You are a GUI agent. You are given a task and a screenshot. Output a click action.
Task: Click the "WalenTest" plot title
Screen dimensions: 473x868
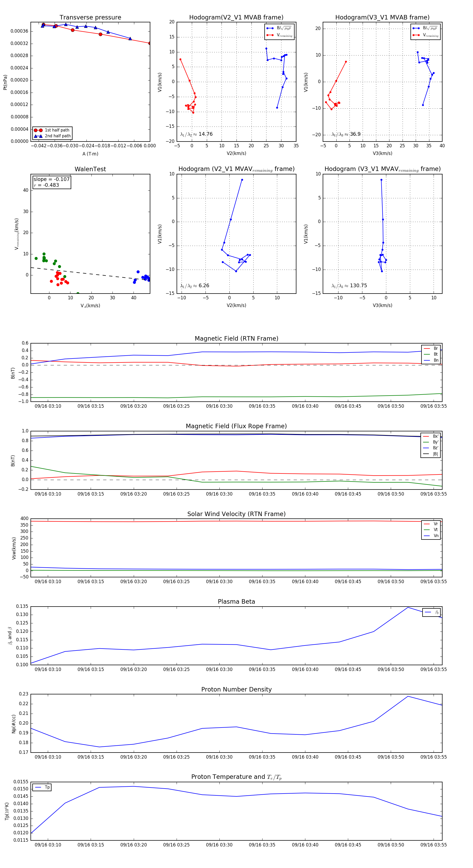90,169
